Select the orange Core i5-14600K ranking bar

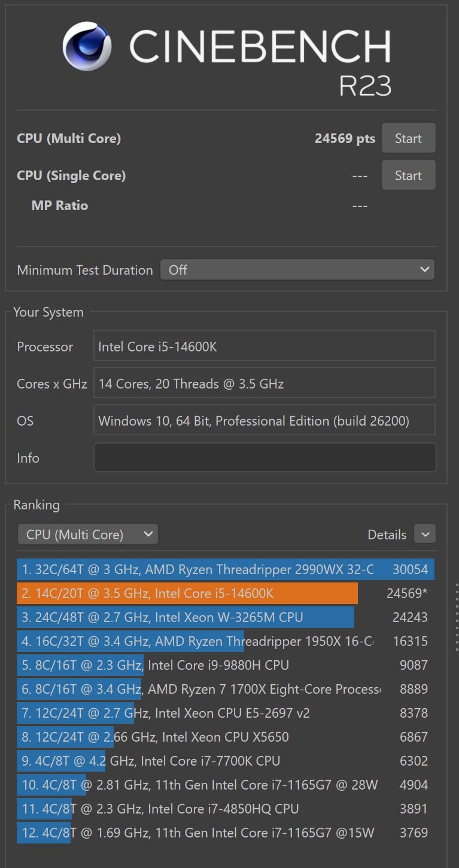187,593
